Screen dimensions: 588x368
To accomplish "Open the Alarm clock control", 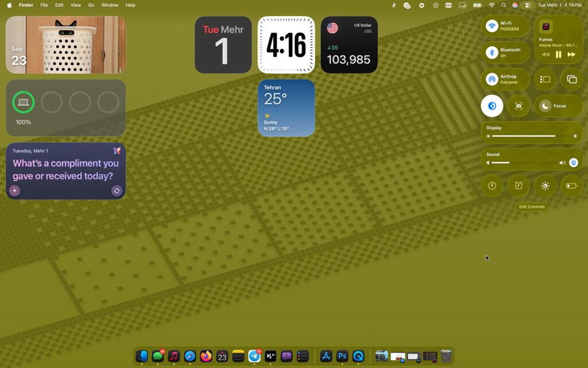I will coord(519,186).
